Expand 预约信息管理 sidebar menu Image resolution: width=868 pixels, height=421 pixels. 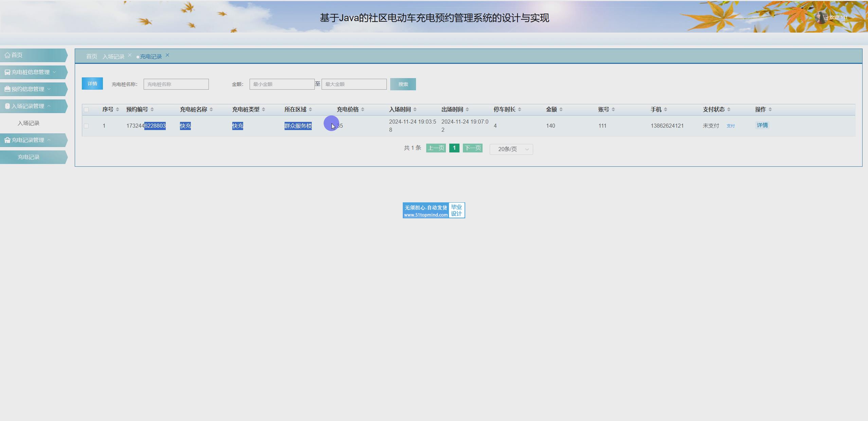click(x=28, y=89)
